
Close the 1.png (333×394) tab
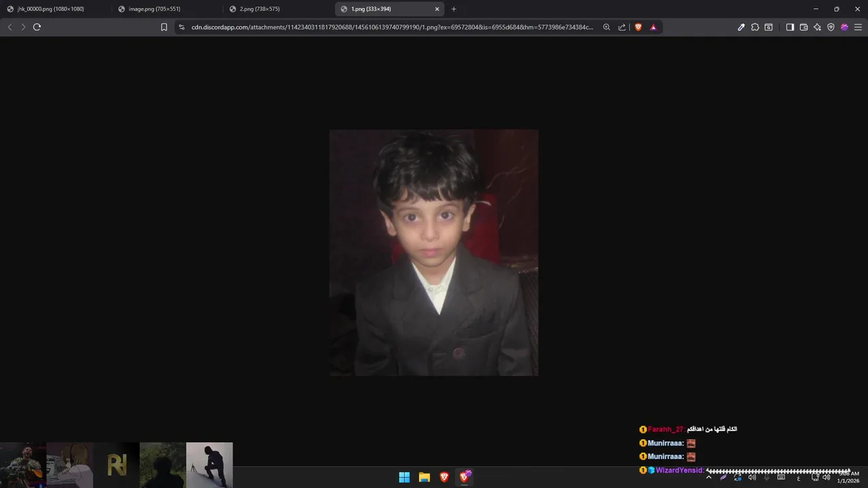click(437, 9)
